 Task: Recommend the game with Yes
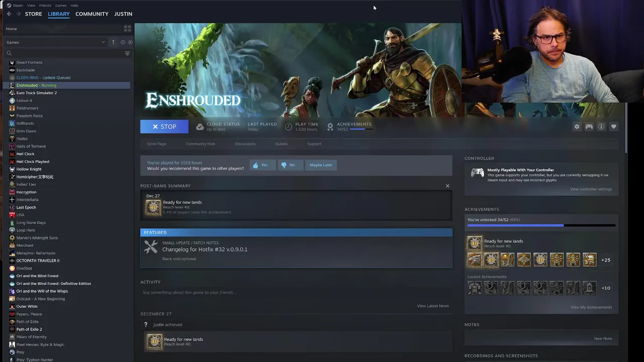262,165
